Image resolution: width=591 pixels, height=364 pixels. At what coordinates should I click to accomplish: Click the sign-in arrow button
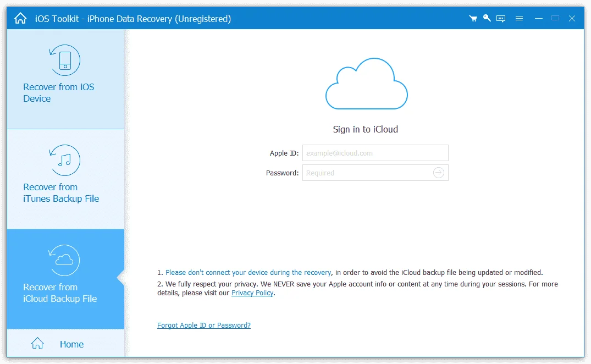(x=438, y=173)
